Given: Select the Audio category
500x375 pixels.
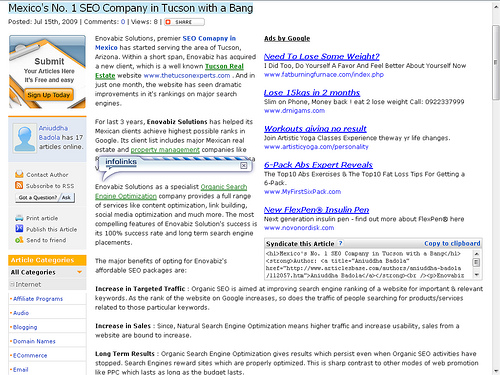Looking at the screenshot, I should 21,313.
